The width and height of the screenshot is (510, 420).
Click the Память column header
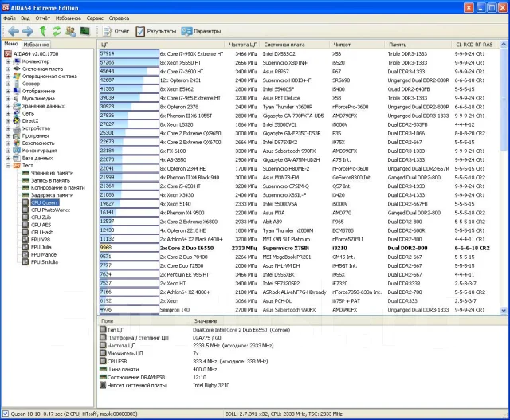[418, 45]
